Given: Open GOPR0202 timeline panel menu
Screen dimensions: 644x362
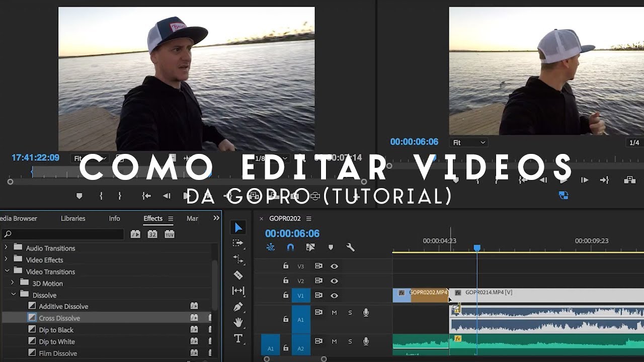Looking at the screenshot, I should pos(309,219).
